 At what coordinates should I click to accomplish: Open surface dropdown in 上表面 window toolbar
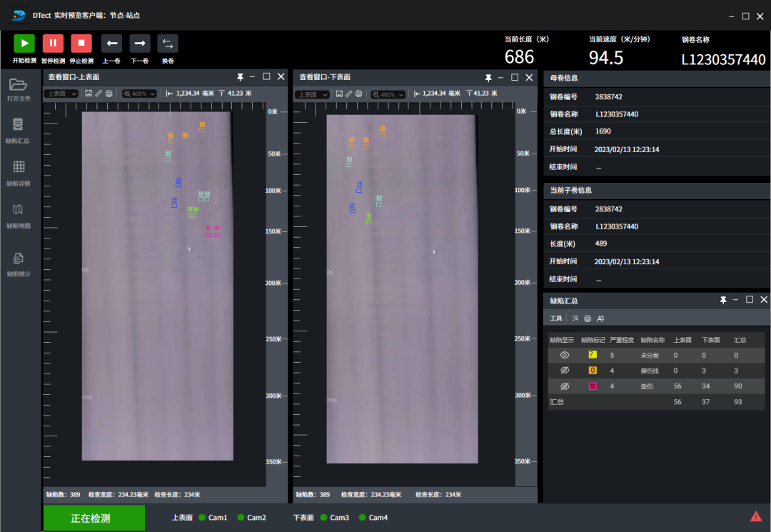pos(61,94)
